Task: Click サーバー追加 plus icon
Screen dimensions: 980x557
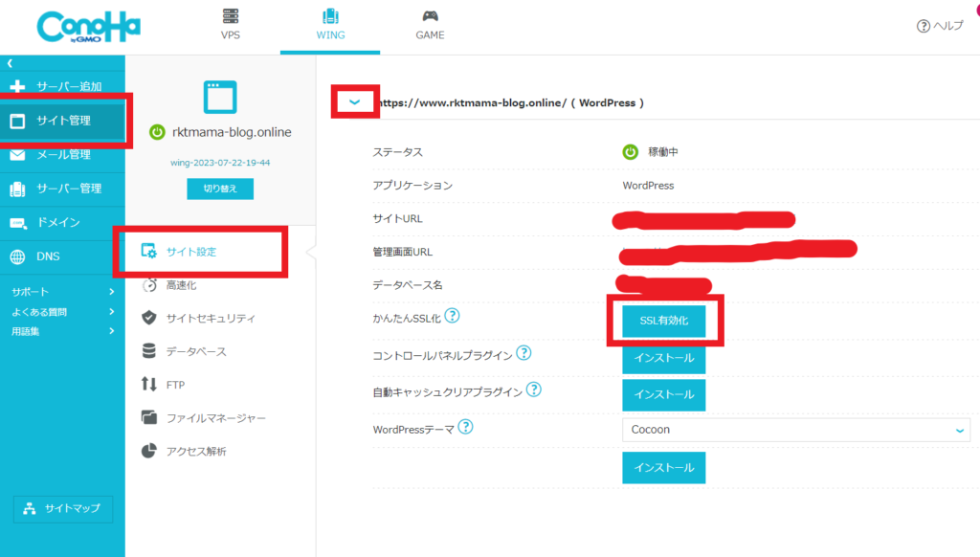Action: click(x=17, y=87)
